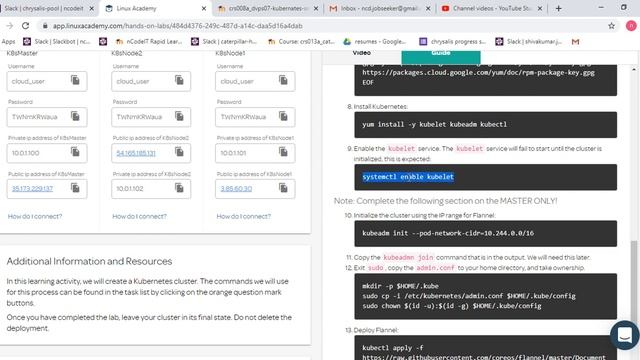The image size is (640, 360).
Task: Close the Linux Academy tab
Action: tap(204, 8)
